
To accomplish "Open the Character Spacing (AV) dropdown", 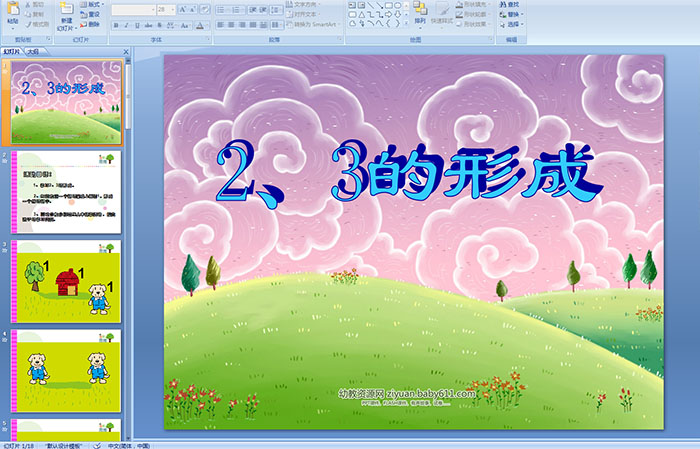I will 171,25.
